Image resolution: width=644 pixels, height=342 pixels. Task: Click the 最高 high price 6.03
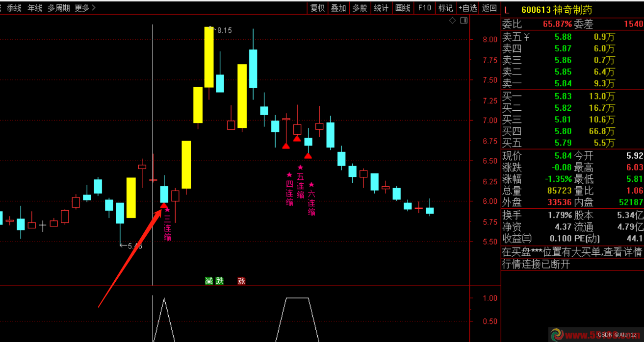tap(634, 168)
